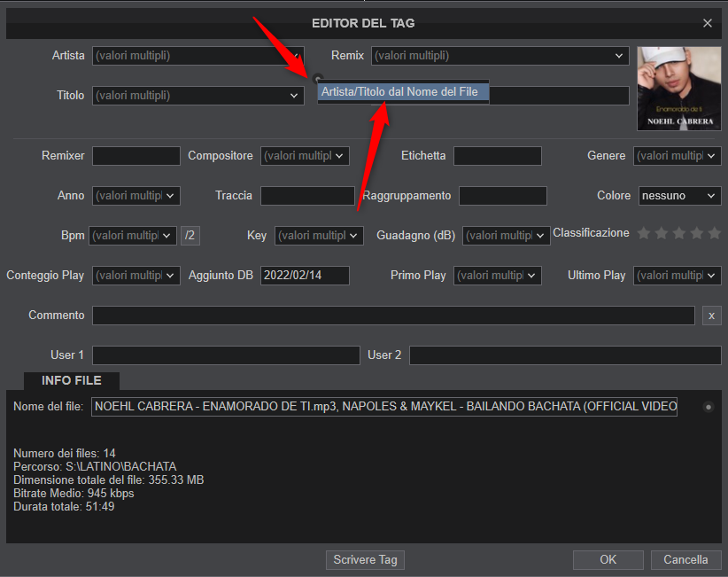728x577 pixels.
Task: Click the User 2 input field
Action: click(x=565, y=355)
